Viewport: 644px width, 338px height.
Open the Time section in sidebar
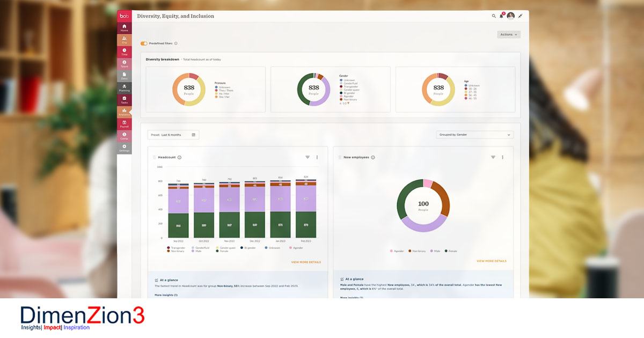pyautogui.click(x=124, y=52)
